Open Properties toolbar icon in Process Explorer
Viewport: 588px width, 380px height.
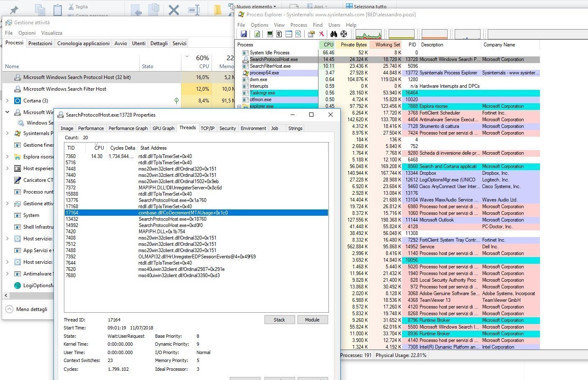[x=311, y=34]
